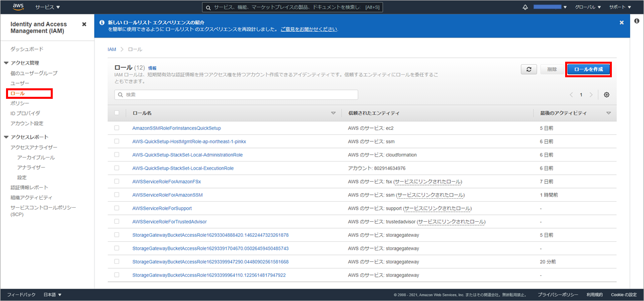Focus the AWS top search field

tap(292, 7)
